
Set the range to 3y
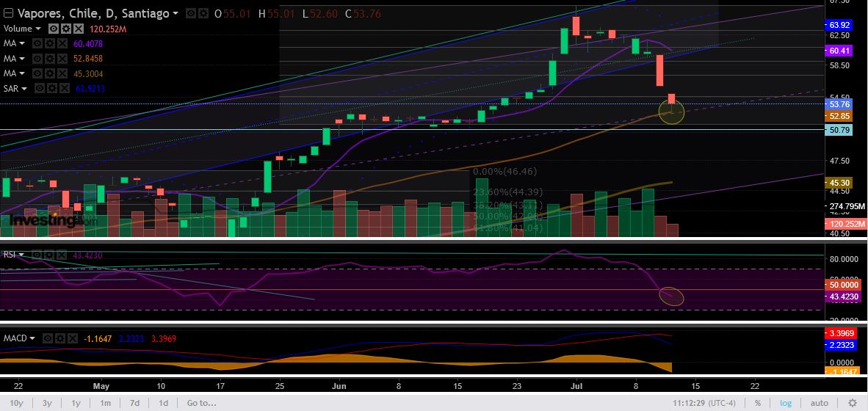coord(48,403)
